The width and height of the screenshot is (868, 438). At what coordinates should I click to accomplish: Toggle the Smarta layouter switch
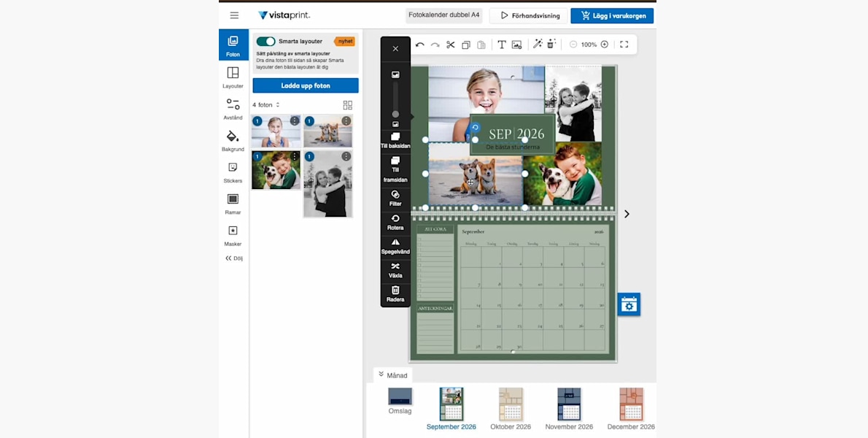[x=266, y=42]
